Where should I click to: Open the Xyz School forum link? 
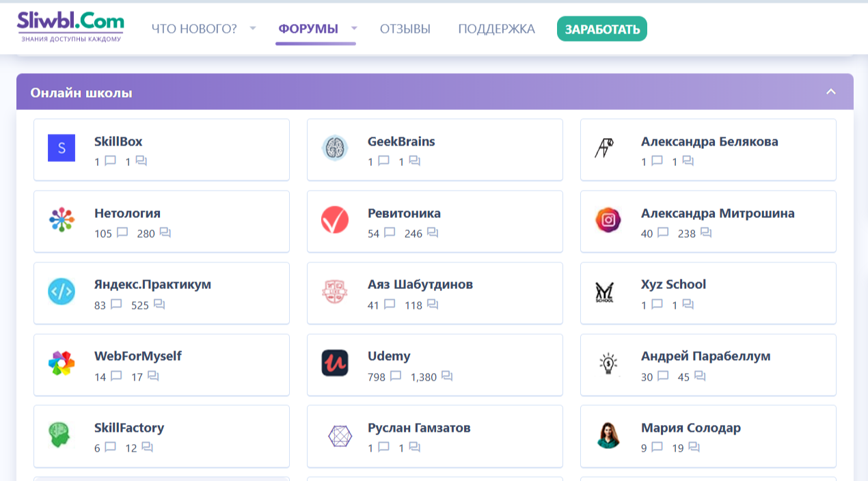pyautogui.click(x=673, y=284)
